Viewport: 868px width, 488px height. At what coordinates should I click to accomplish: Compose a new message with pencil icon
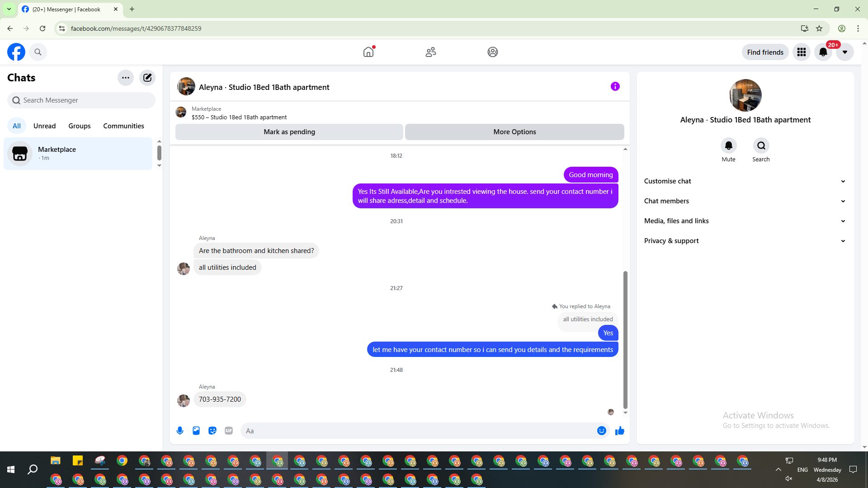point(147,78)
